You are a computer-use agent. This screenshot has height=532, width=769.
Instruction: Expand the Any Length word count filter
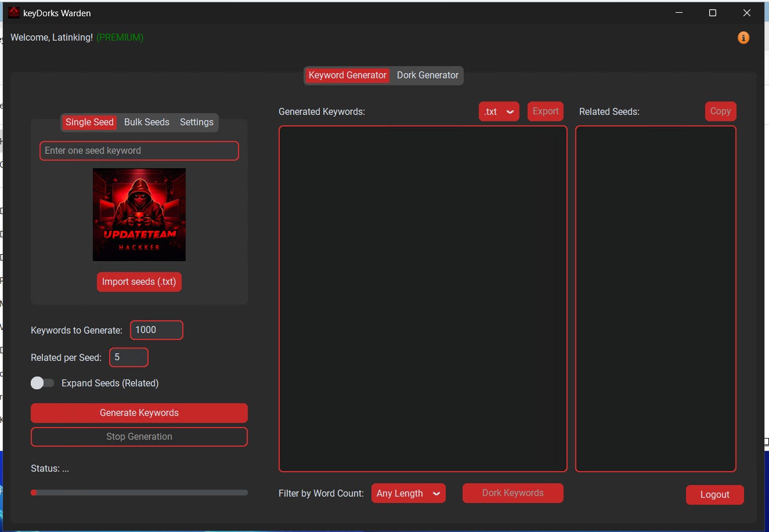pos(408,494)
